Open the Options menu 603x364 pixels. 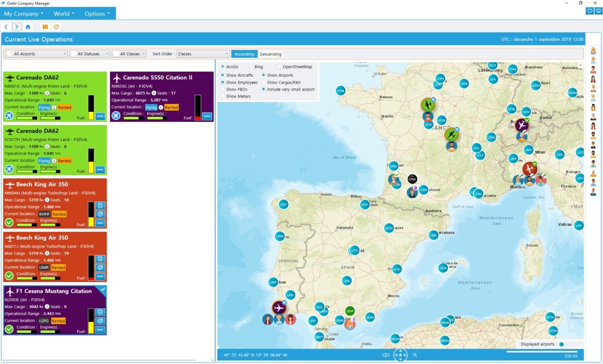click(96, 14)
